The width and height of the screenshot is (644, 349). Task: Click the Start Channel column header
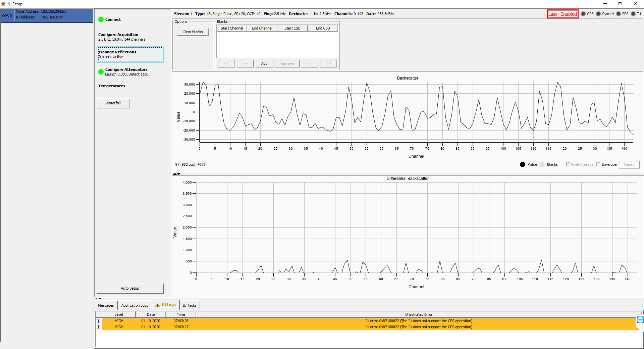(x=232, y=28)
